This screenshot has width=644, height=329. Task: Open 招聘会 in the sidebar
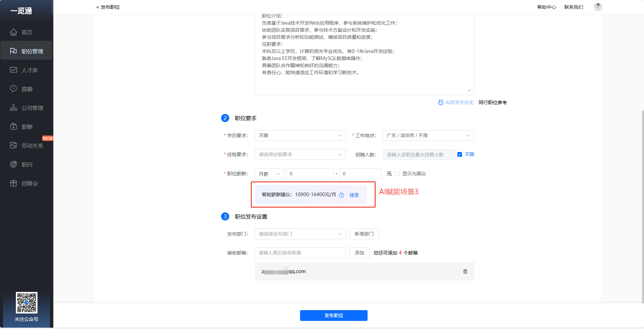tap(27, 183)
